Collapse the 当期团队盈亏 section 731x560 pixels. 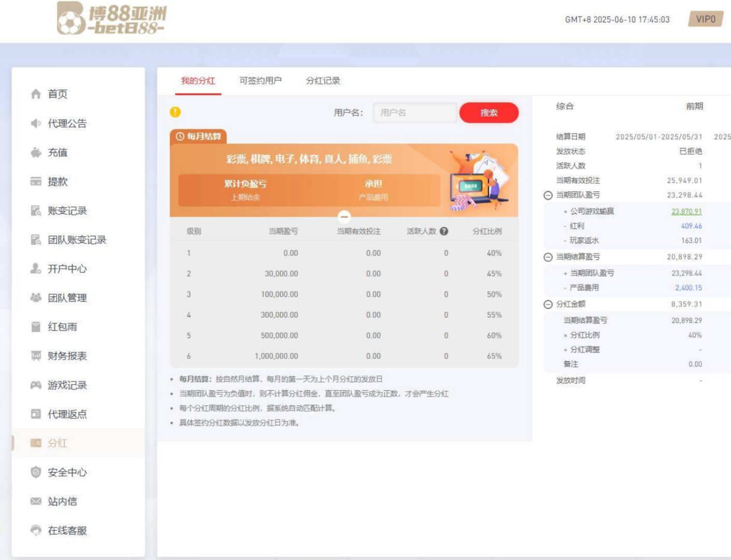pyautogui.click(x=548, y=195)
